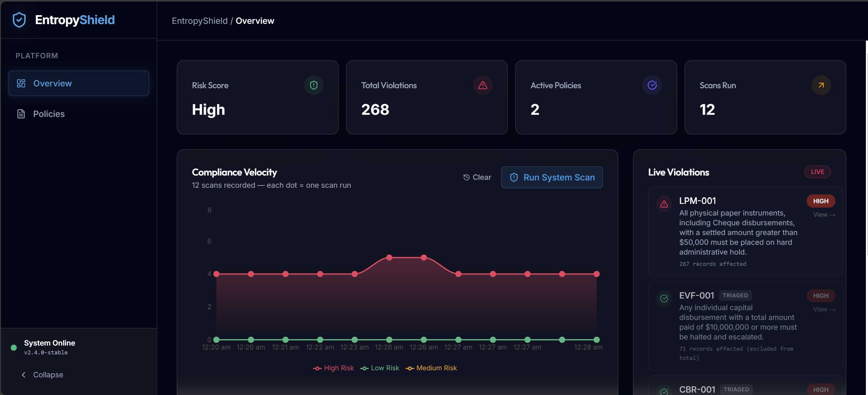Viewport: 868px width, 395px height.
Task: Click the 'v2.4.0-stable' version label
Action: pyautogui.click(x=46, y=353)
